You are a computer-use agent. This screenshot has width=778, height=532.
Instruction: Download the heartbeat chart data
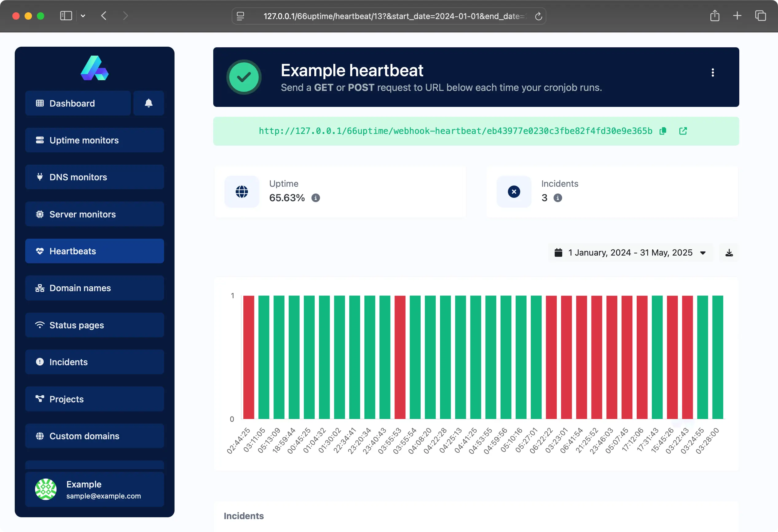click(x=729, y=252)
